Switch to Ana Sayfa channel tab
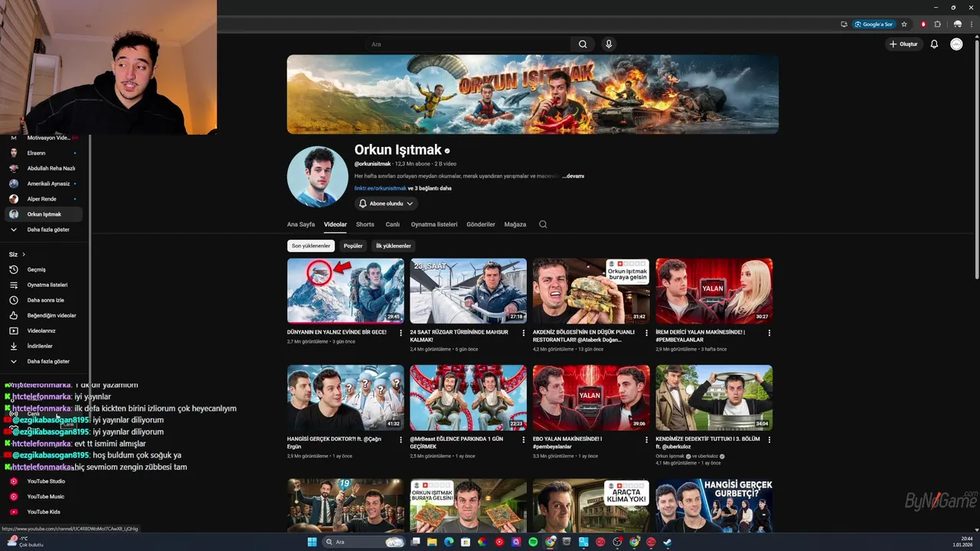This screenshot has height=551, width=980. point(301,224)
